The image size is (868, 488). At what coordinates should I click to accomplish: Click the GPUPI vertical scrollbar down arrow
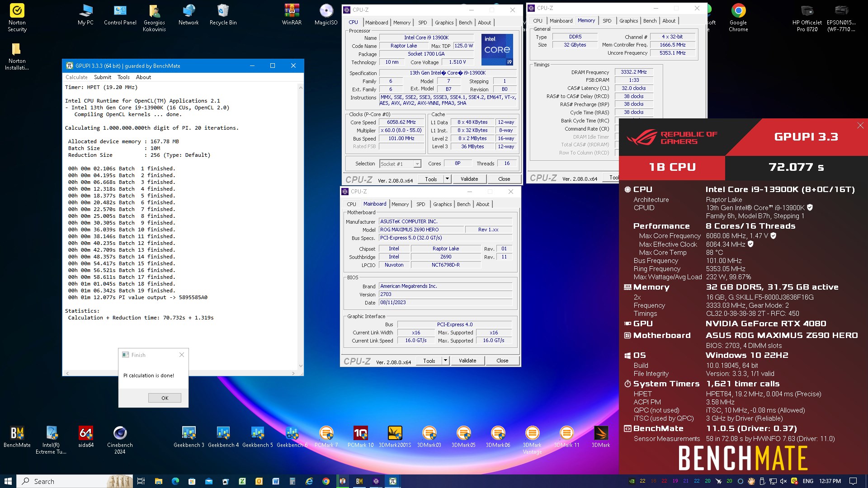pyautogui.click(x=301, y=366)
